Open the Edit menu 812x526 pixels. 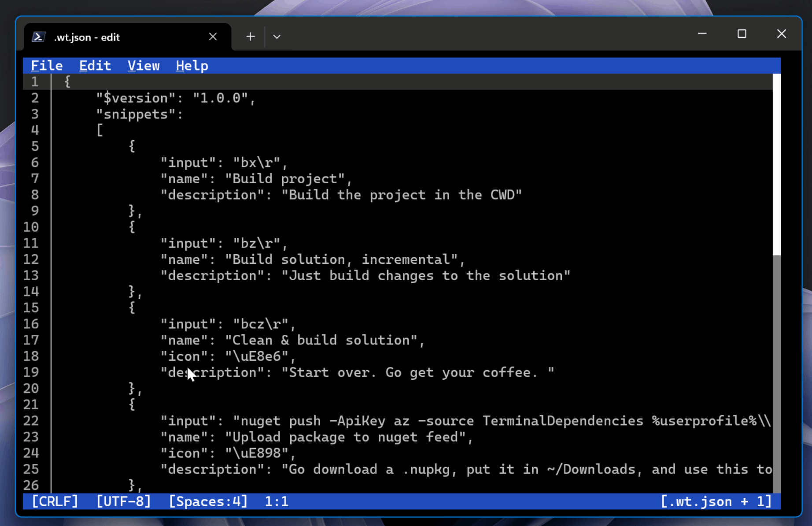click(95, 66)
